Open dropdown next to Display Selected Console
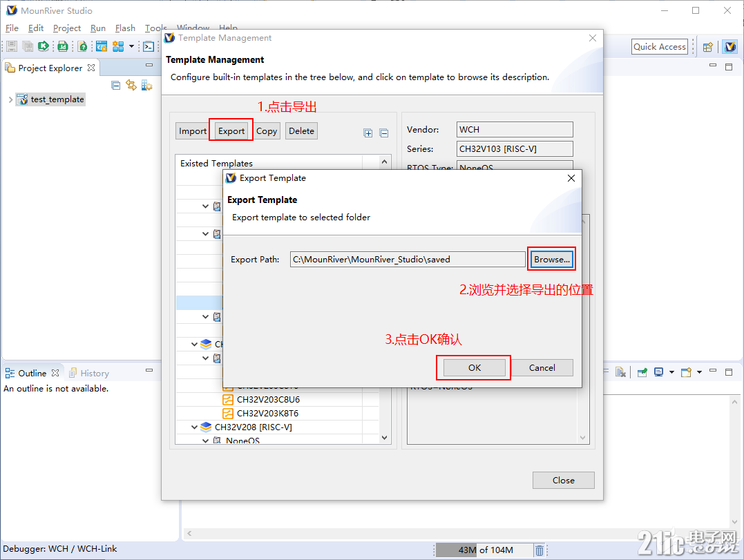 pos(671,372)
